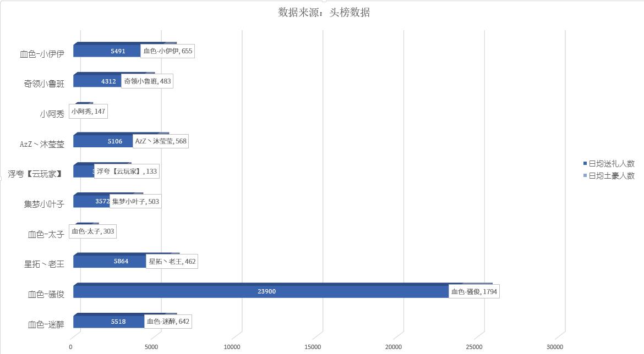The height and width of the screenshot is (354, 644).
Task: Click the data label 血色-小伊伊, 655
Action: tap(167, 51)
